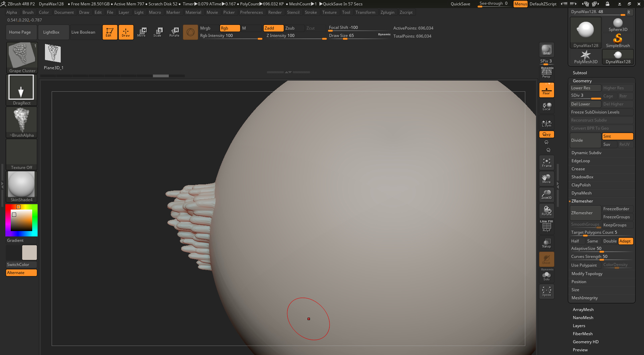The height and width of the screenshot is (355, 644).
Task: Toggle the Suv option
Action: [610, 144]
